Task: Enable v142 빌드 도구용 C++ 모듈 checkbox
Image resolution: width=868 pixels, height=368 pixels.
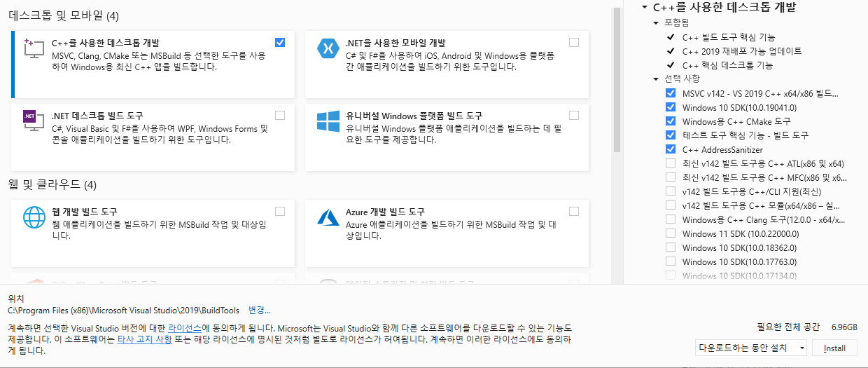Action: click(671, 205)
